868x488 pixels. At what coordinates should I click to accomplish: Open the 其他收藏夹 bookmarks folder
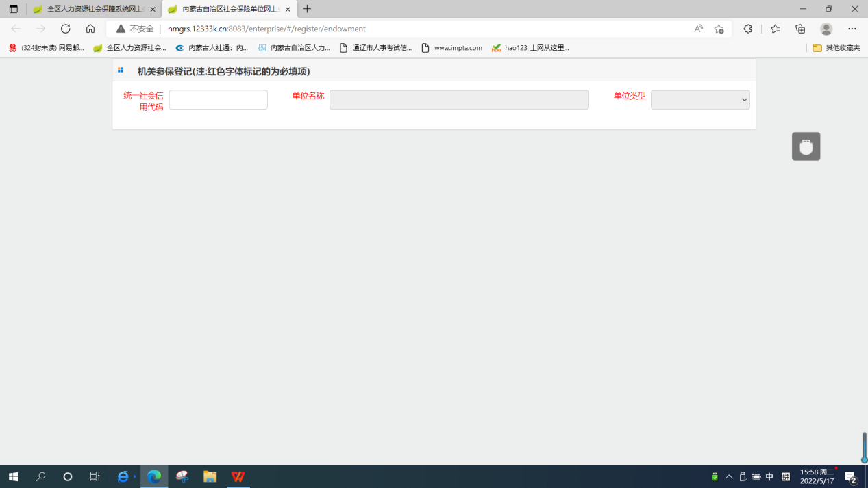836,48
